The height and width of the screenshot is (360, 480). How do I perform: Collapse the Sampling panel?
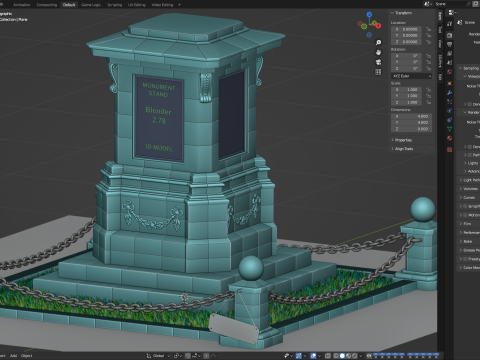pos(469,68)
